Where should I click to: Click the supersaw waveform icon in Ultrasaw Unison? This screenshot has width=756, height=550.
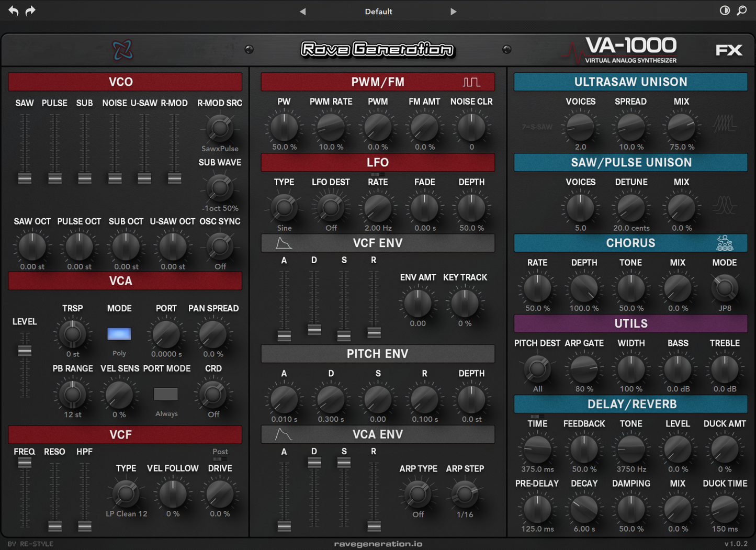click(x=726, y=121)
